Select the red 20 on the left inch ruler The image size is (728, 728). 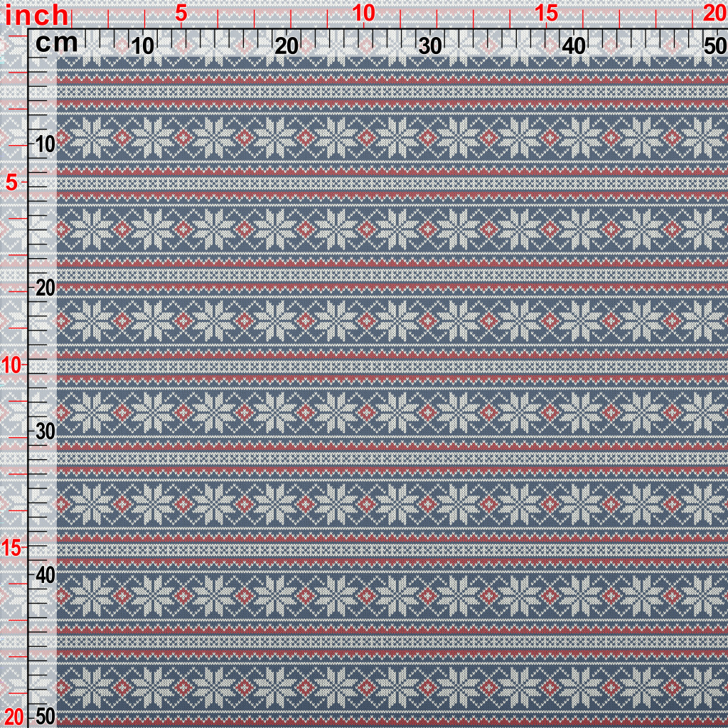(x=14, y=715)
